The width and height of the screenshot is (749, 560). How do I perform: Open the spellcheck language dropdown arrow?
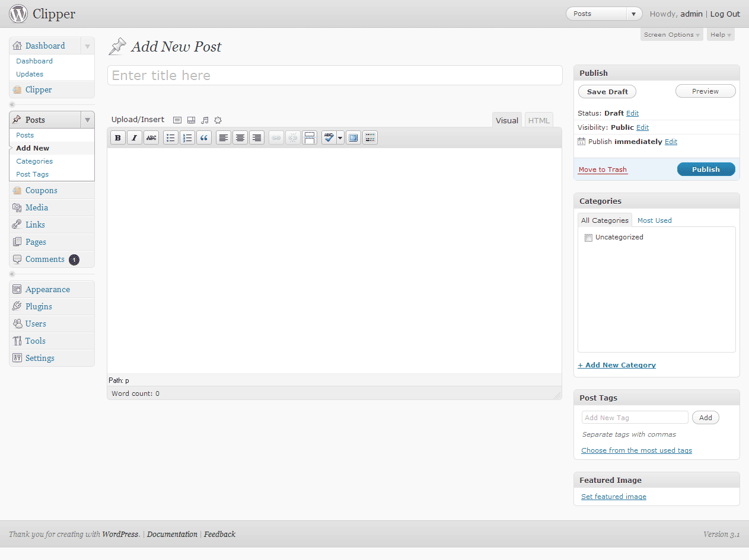tap(340, 138)
